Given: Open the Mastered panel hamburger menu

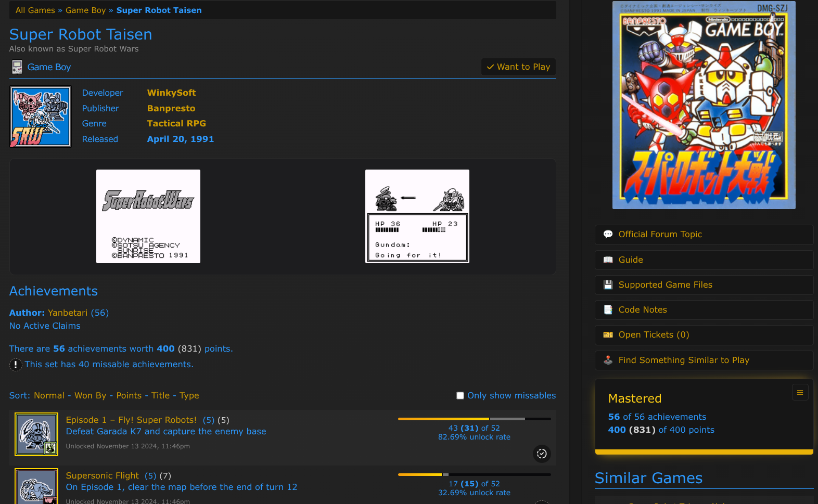Looking at the screenshot, I should tap(800, 392).
